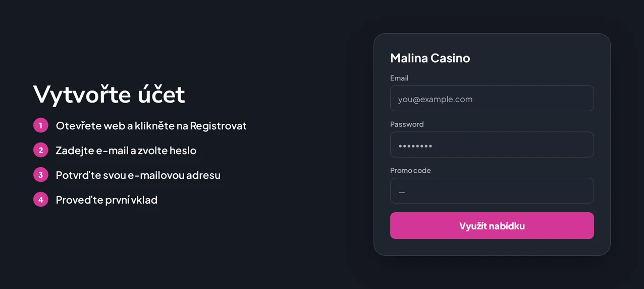The height and width of the screenshot is (289, 644).
Task: Focus the Promo code input field
Action: [492, 190]
